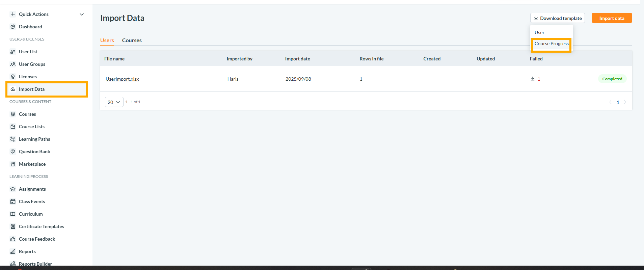Select page 1 in pagination

618,102
